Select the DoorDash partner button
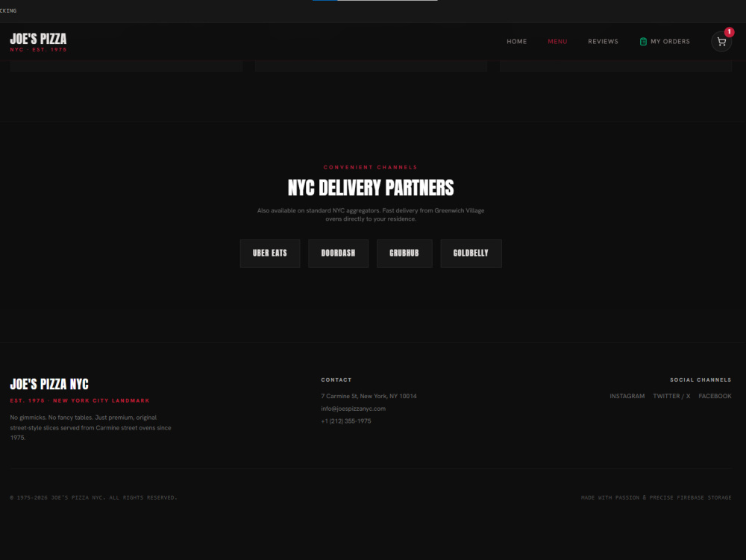The height and width of the screenshot is (560, 746). (338, 254)
